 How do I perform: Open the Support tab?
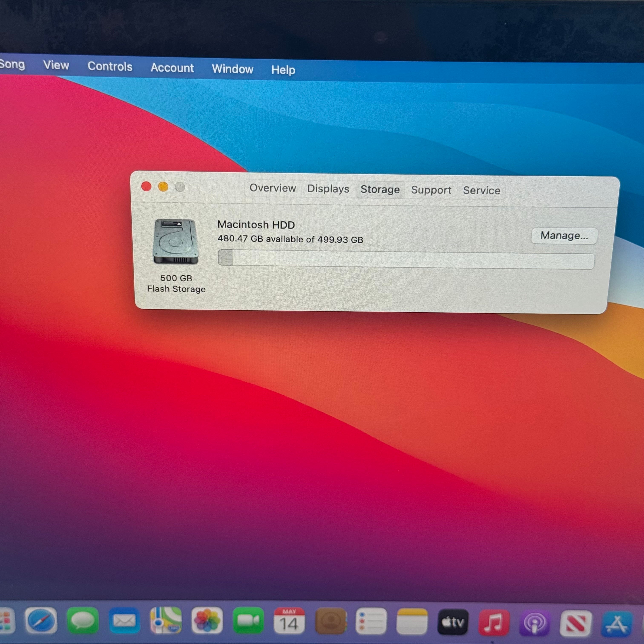(431, 190)
